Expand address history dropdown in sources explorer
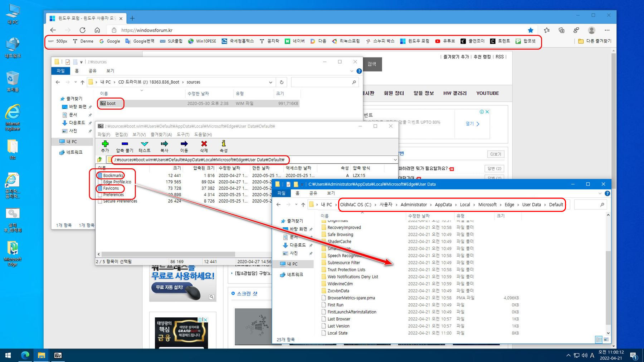The image size is (644, 362). coord(270,82)
